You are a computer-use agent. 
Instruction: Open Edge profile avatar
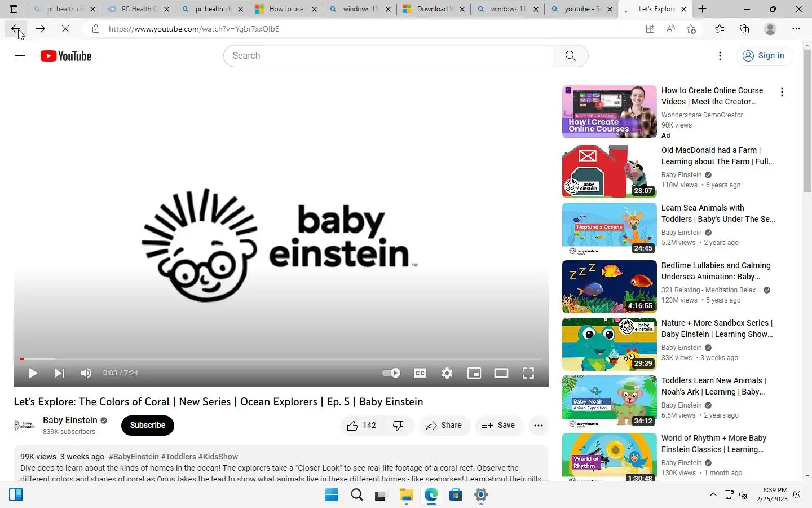pos(770,29)
